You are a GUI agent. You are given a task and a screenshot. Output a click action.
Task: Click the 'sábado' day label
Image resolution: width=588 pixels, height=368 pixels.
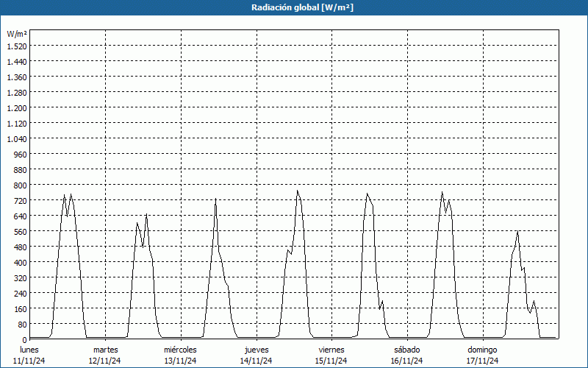point(407,350)
